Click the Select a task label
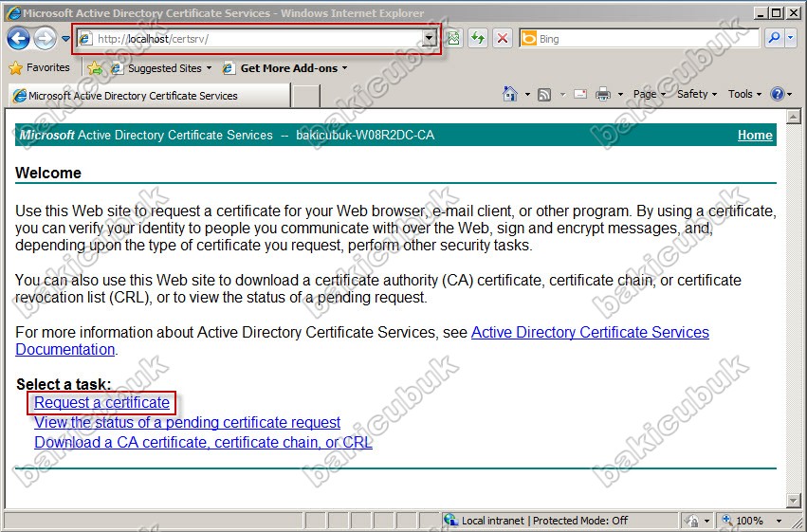Screen dimensions: 807x532 (64, 384)
